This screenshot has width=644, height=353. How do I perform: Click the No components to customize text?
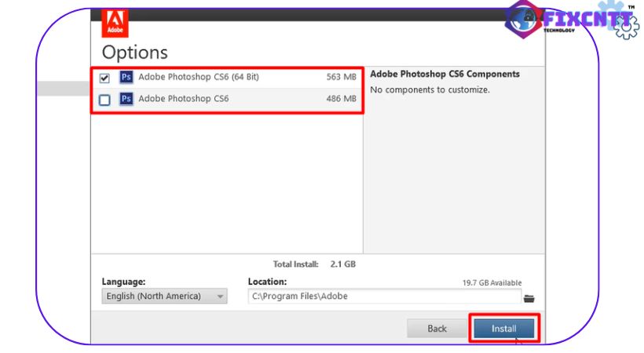tap(430, 90)
